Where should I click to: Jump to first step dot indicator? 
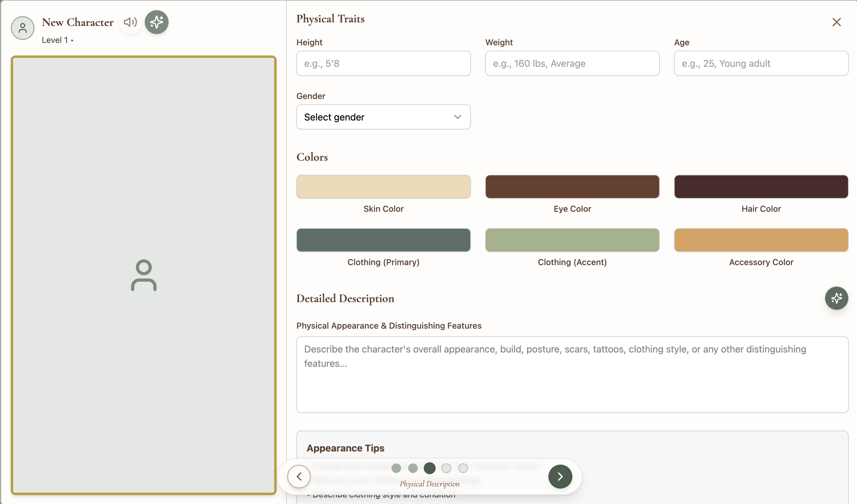pyautogui.click(x=396, y=468)
